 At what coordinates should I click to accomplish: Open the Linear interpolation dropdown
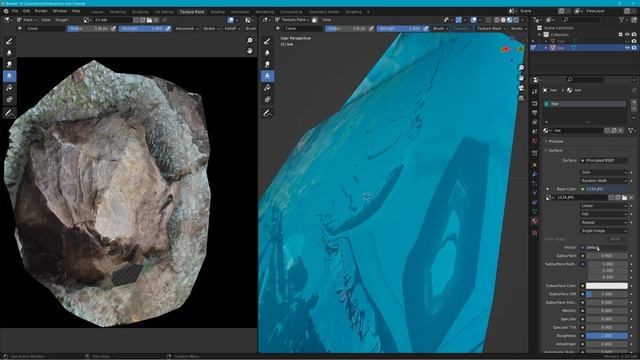point(603,206)
